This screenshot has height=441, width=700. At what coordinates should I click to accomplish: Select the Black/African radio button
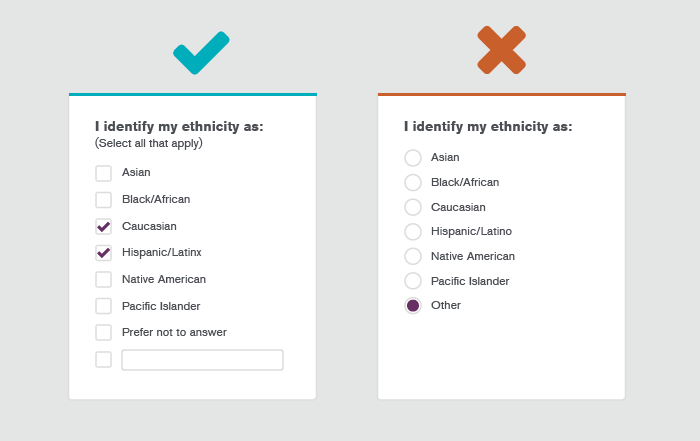(413, 182)
